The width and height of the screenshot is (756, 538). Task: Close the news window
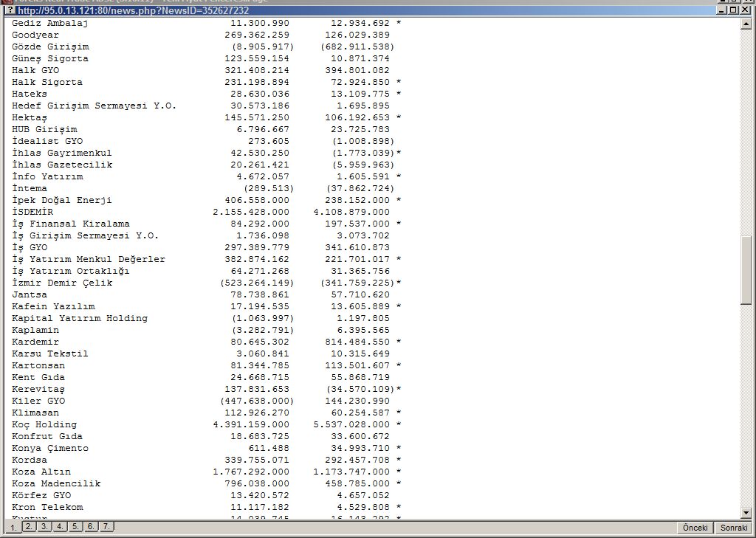click(746, 10)
